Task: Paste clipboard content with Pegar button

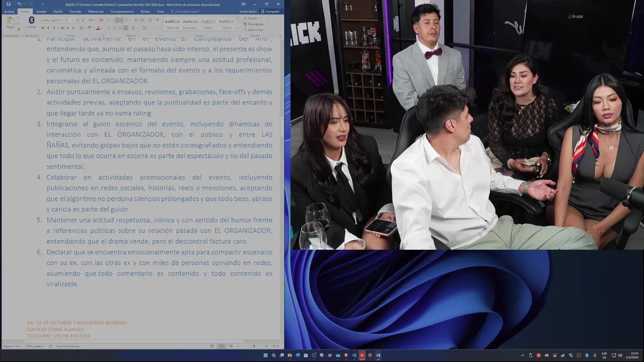Action: click(x=10, y=23)
